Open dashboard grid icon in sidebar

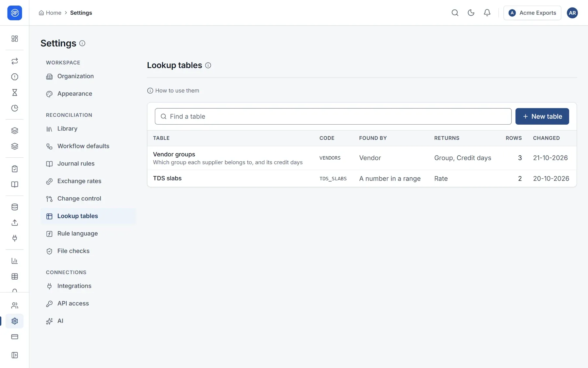[x=15, y=39]
